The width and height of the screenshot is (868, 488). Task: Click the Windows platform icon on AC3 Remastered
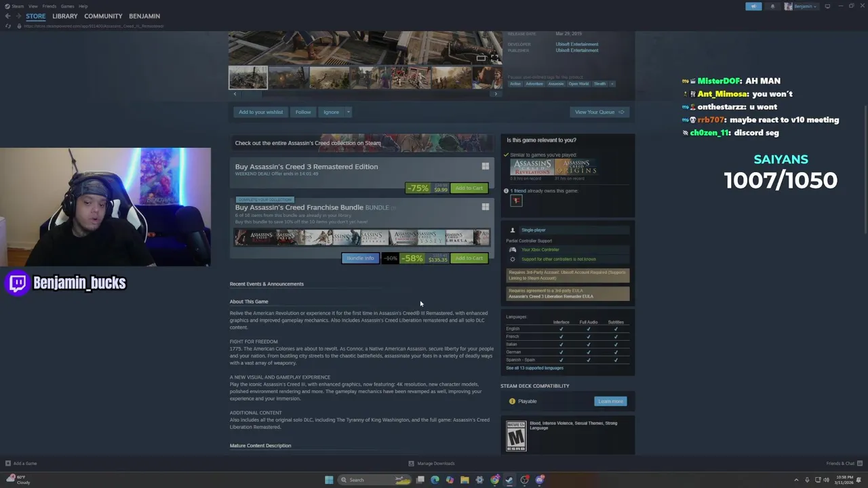point(485,166)
